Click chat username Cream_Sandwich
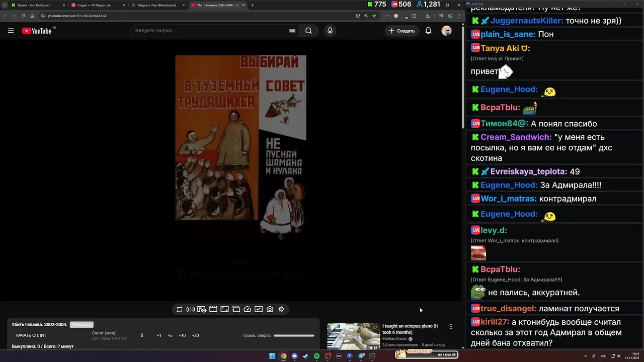The height and width of the screenshot is (362, 644). [516, 137]
